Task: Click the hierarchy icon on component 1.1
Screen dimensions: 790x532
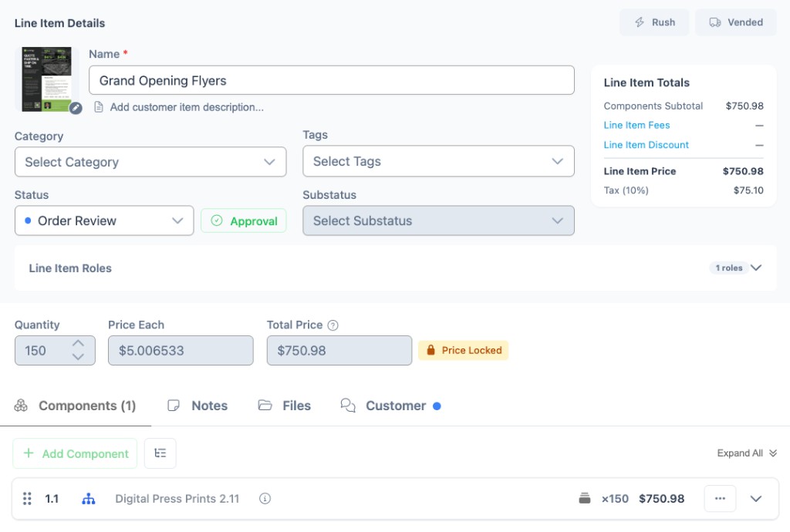Action: pos(89,498)
